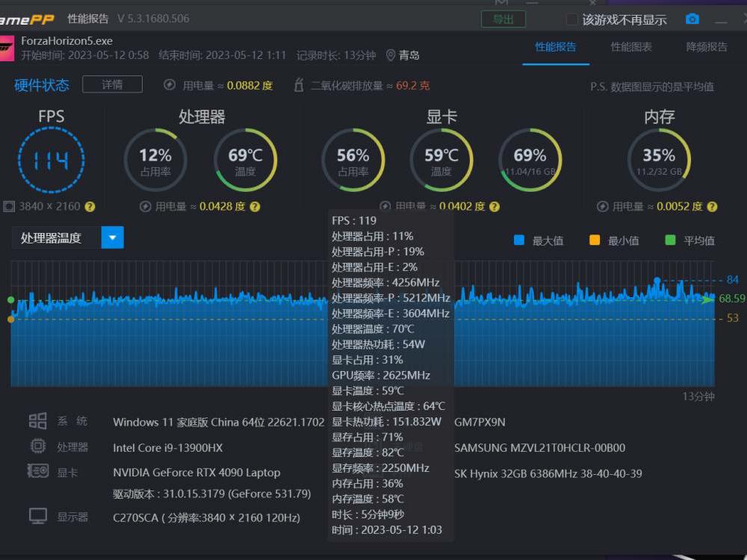Click the FPS 114 gauge
The image size is (747, 560).
coord(52,160)
